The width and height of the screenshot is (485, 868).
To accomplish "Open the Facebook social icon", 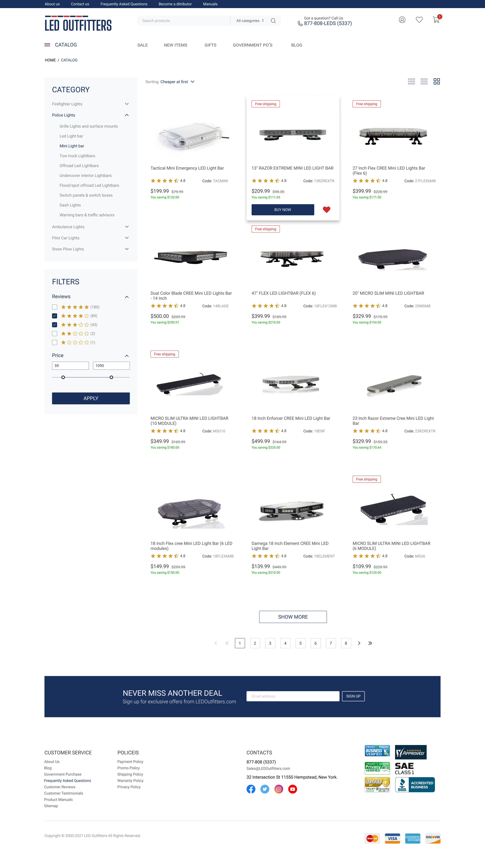I will coord(251,789).
